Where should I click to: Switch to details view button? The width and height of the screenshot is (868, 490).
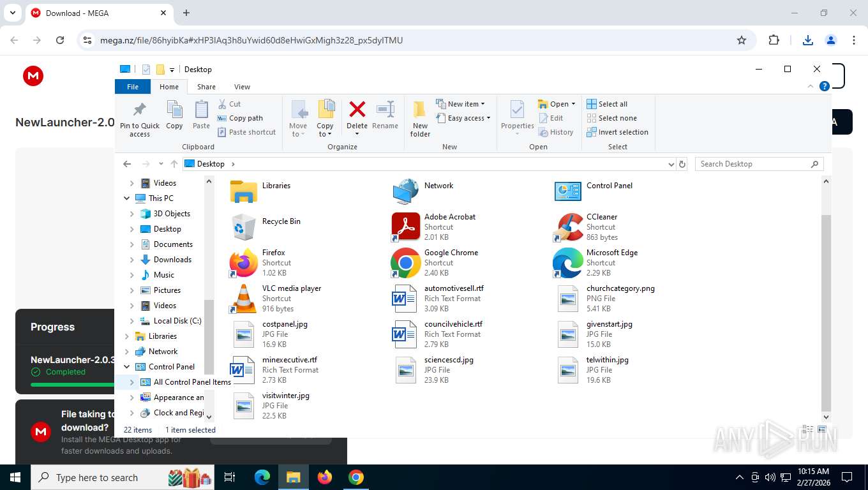tap(808, 429)
